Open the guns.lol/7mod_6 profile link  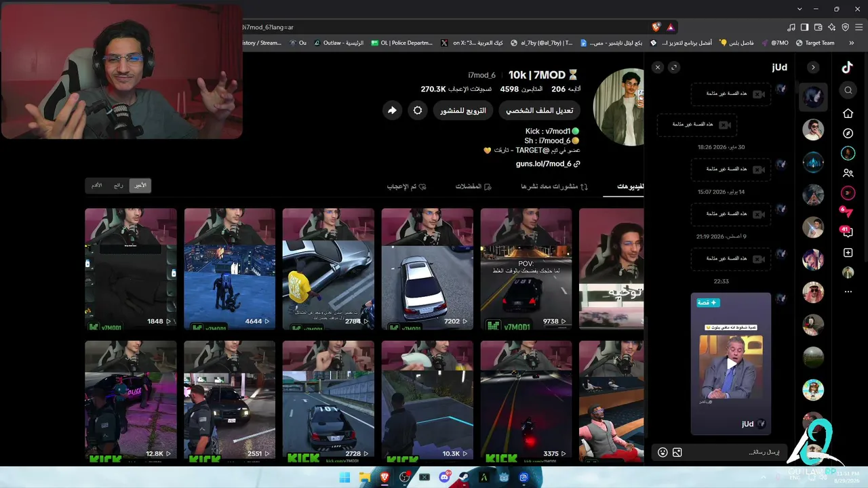pyautogui.click(x=549, y=164)
